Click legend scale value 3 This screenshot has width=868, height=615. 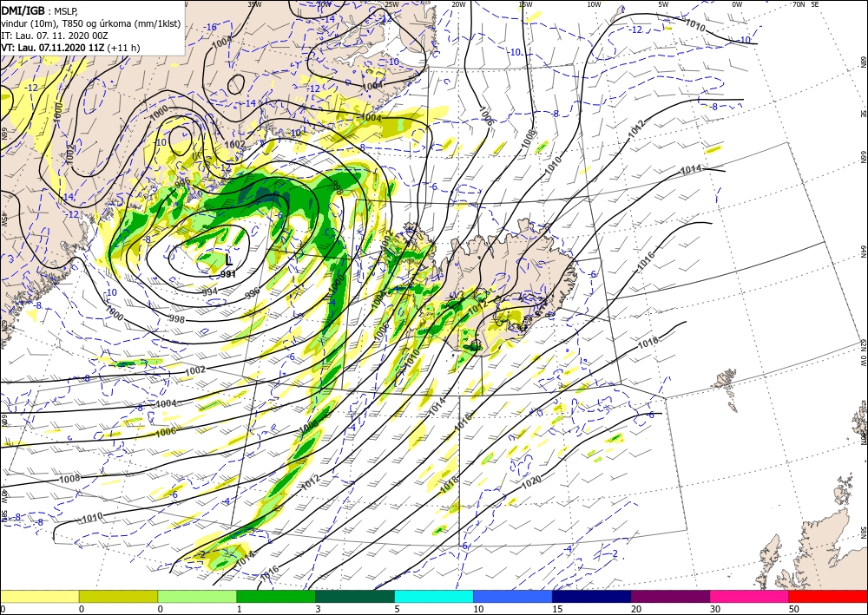click(x=319, y=610)
